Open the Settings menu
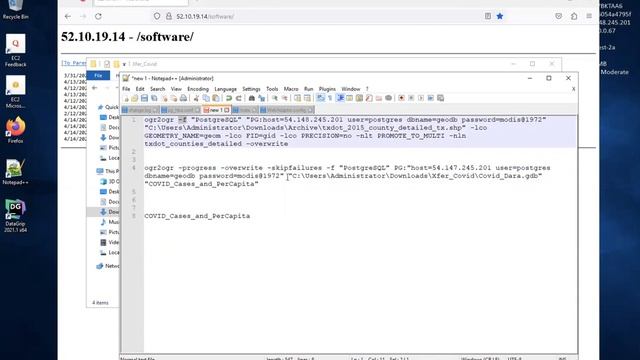This screenshot has width=640, height=360. (251, 89)
